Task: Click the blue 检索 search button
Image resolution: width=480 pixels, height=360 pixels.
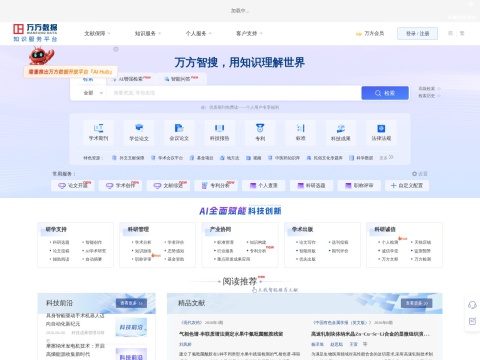Action: click(x=385, y=93)
